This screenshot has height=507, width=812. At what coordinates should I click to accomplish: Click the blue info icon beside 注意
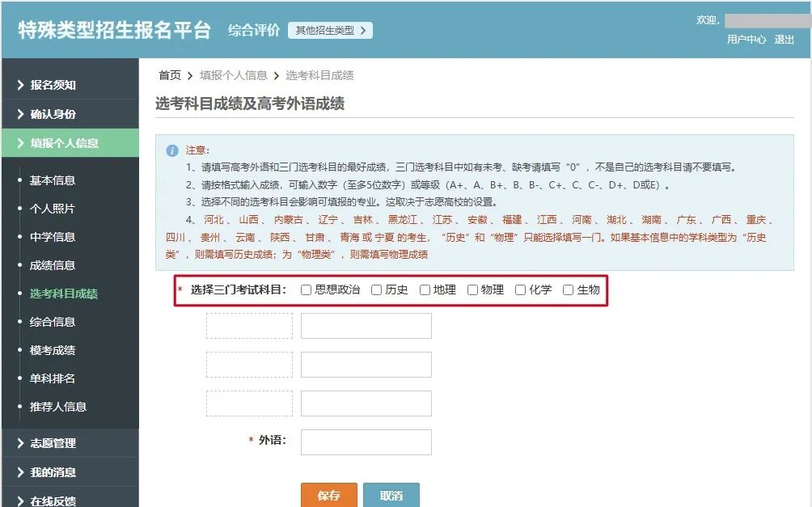172,150
